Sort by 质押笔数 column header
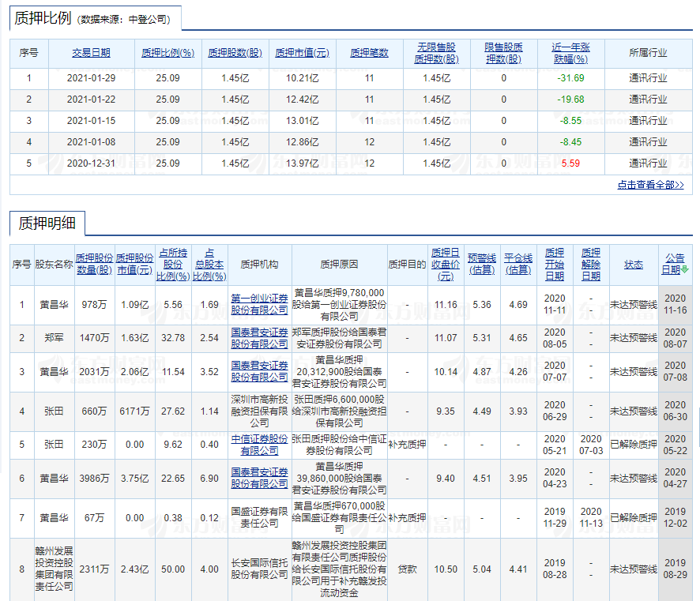This screenshot has height=601, width=700. (x=369, y=53)
